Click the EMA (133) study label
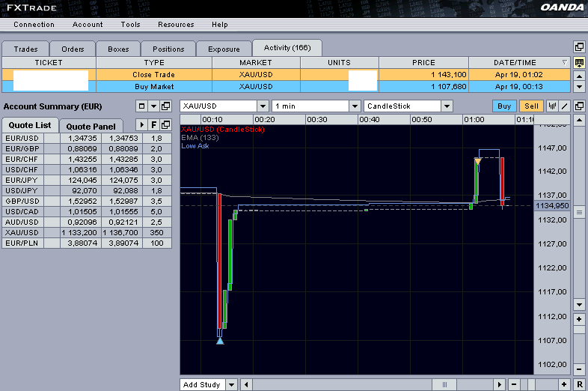 point(200,138)
